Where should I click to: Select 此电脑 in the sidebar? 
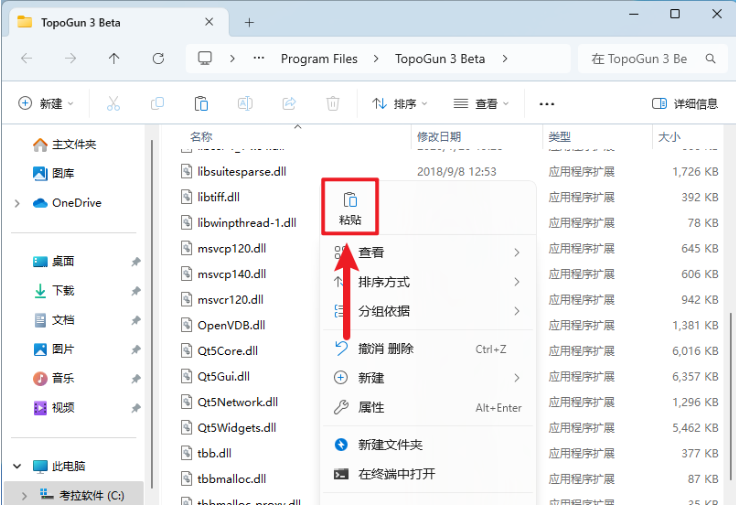[59, 466]
